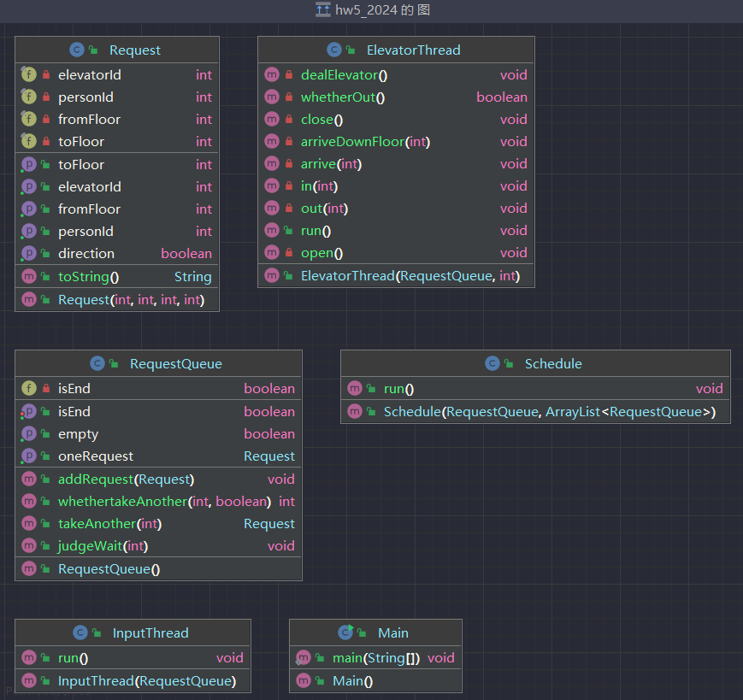Image resolution: width=743 pixels, height=700 pixels.
Task: Click method icon beside whetherOut()
Action: [x=272, y=97]
